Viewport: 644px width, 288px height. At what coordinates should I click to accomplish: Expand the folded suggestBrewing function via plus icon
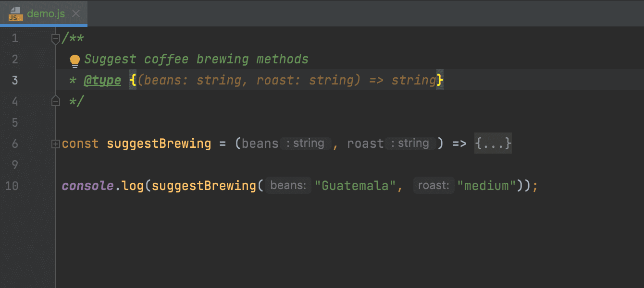(56, 144)
